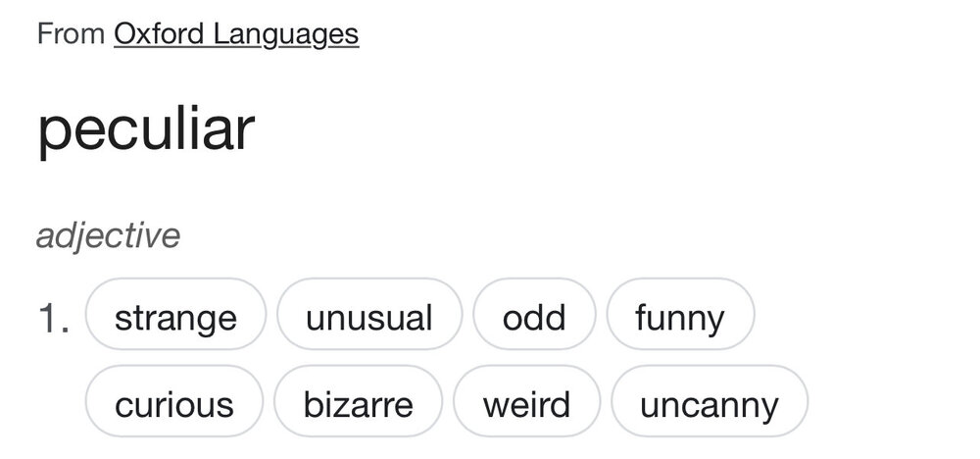Jump to the definition of 'bizarre'
The height and width of the screenshot is (459, 980).
pyautogui.click(x=358, y=403)
